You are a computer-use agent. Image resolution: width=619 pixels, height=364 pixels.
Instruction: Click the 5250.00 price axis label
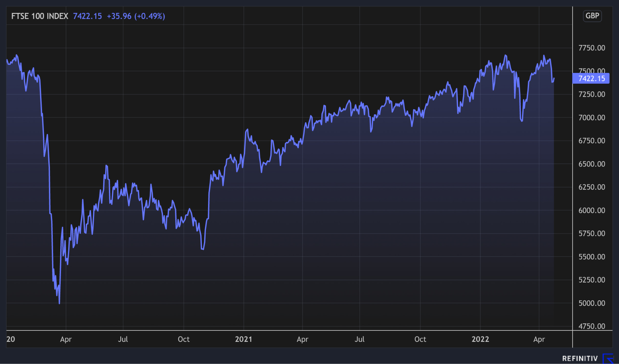[592, 280]
